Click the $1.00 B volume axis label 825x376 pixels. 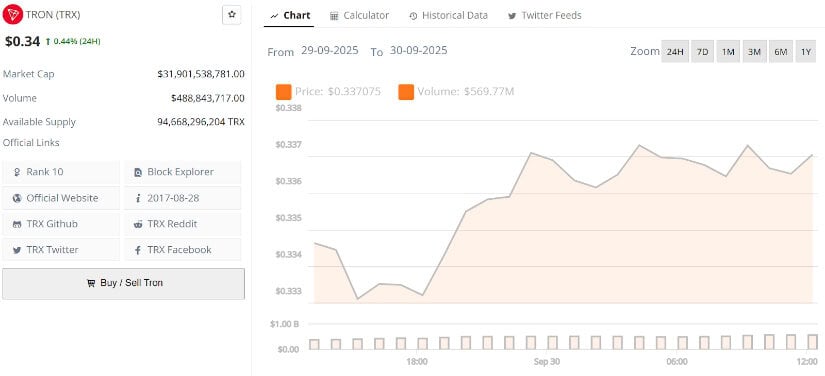(x=284, y=324)
